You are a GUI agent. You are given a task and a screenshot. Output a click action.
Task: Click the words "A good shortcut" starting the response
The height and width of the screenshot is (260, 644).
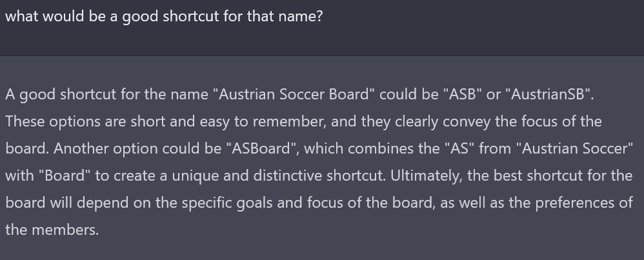[61, 94]
